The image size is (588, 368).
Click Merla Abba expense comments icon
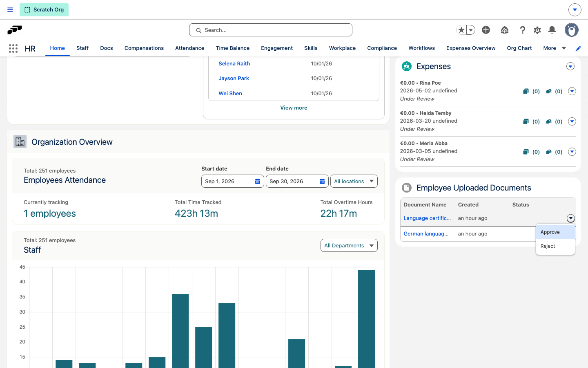(x=549, y=152)
